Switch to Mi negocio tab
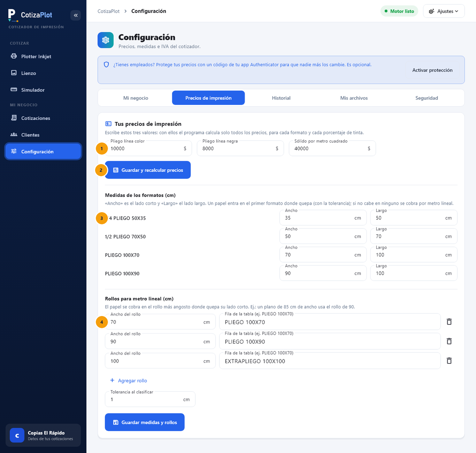 pyautogui.click(x=136, y=98)
